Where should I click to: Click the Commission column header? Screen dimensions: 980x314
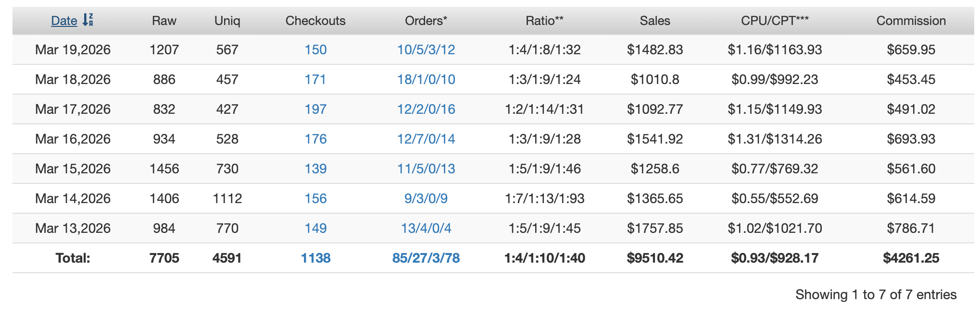(911, 21)
